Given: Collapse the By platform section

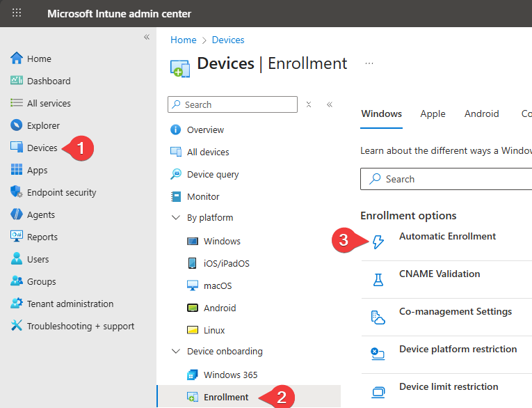Looking at the screenshot, I should (x=176, y=217).
